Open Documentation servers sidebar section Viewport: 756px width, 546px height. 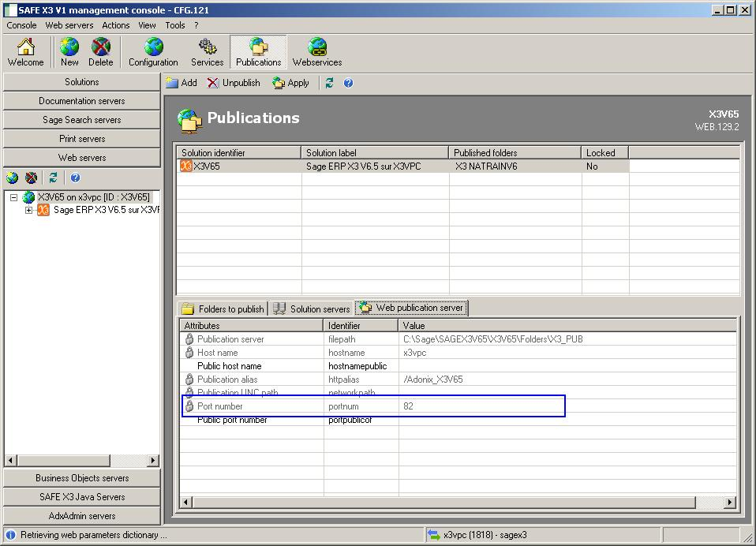(82, 101)
